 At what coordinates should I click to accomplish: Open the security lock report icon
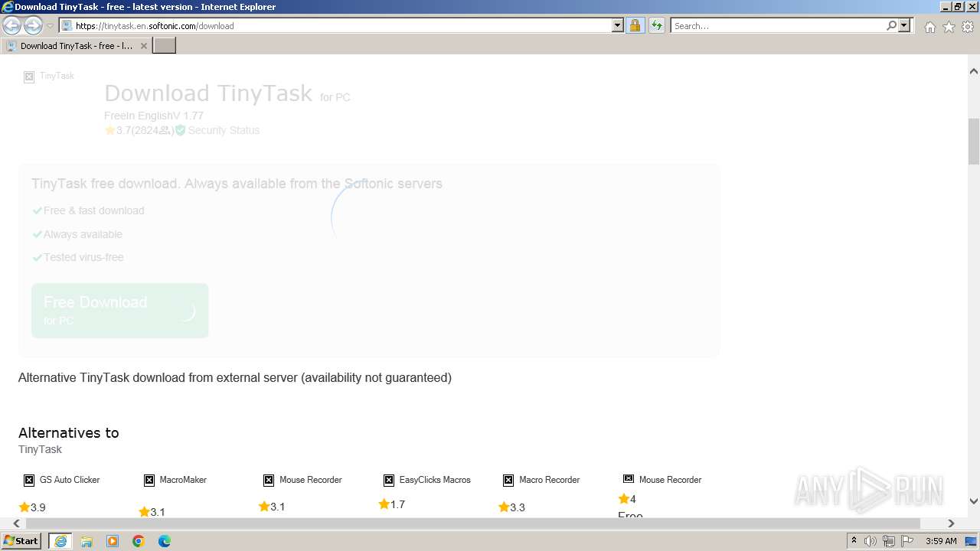click(x=635, y=25)
